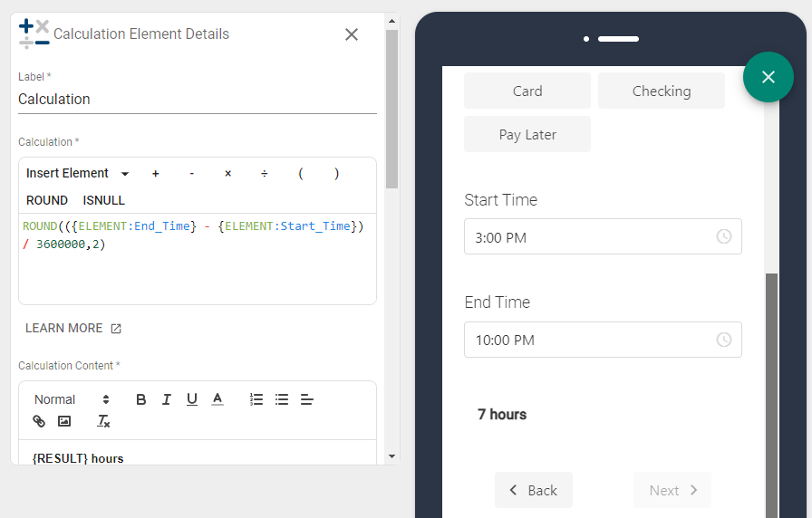Screen dimensions: 812x518
Task: Click the calculator icon beside the panel title
Action: click(34, 34)
